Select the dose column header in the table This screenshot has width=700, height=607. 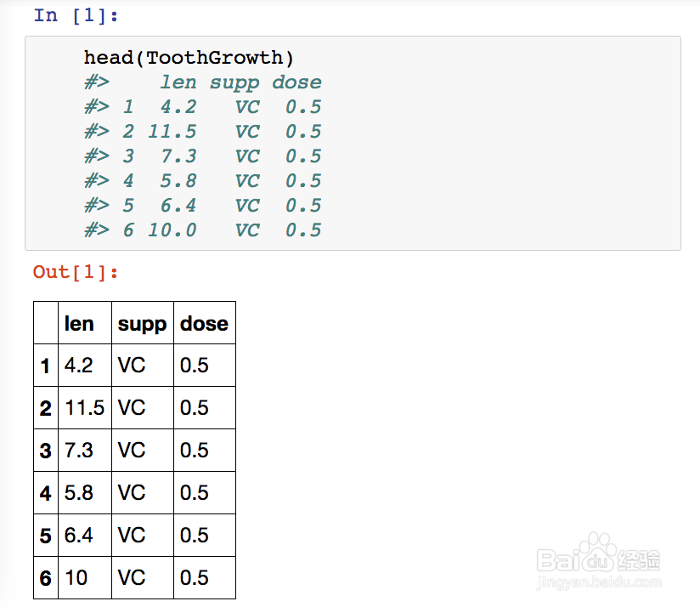pos(204,324)
